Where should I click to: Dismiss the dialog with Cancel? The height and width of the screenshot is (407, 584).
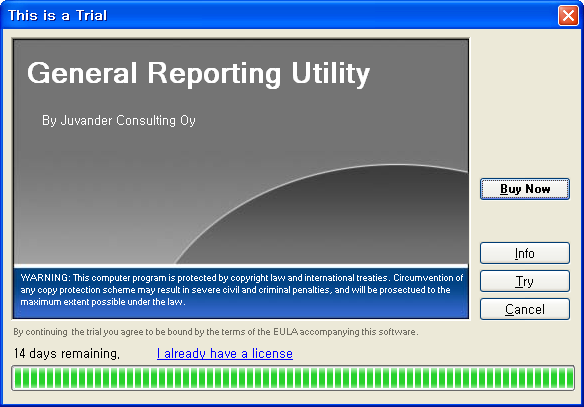pyautogui.click(x=525, y=309)
